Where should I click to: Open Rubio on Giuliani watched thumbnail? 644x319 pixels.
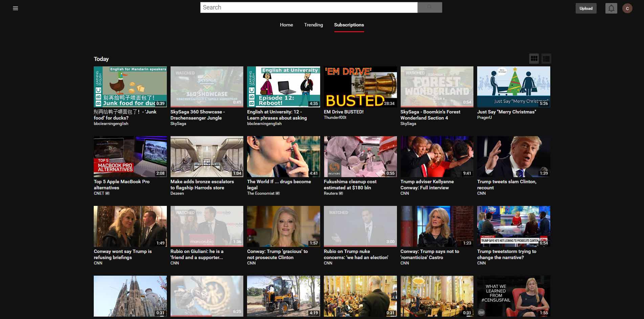207,226
